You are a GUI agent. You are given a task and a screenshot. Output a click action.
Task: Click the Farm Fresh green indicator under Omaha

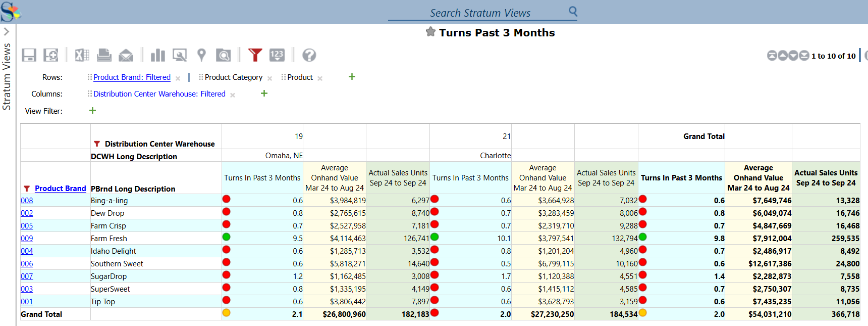pyautogui.click(x=226, y=237)
